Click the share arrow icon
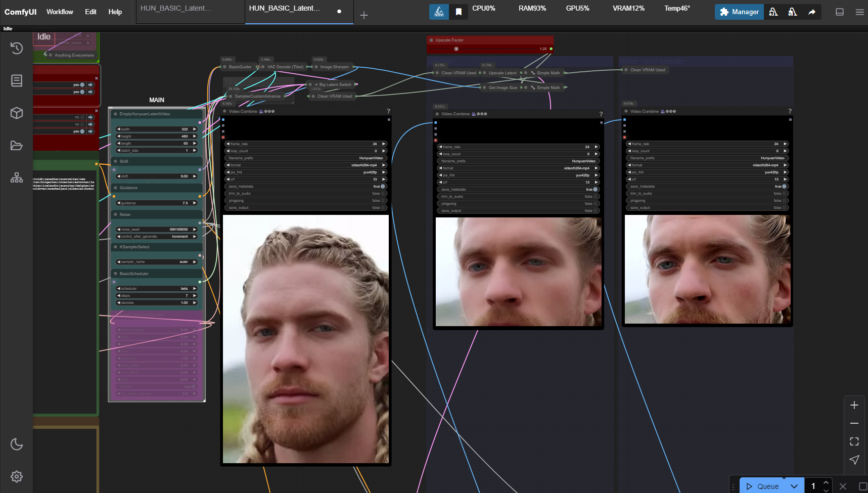The width and height of the screenshot is (868, 493). pyautogui.click(x=811, y=12)
